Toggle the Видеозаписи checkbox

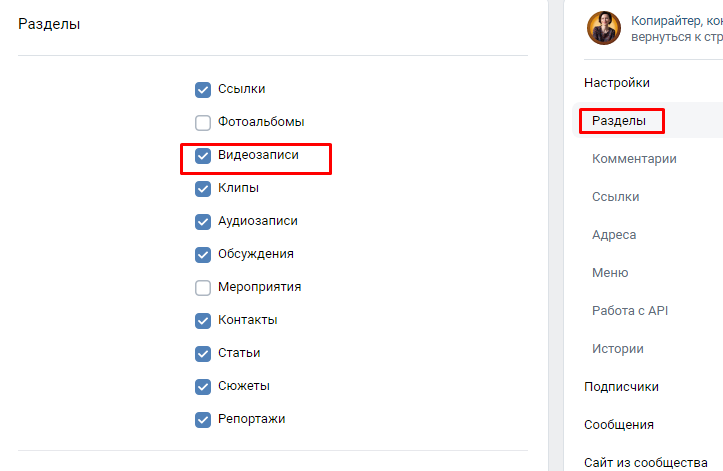click(x=203, y=155)
